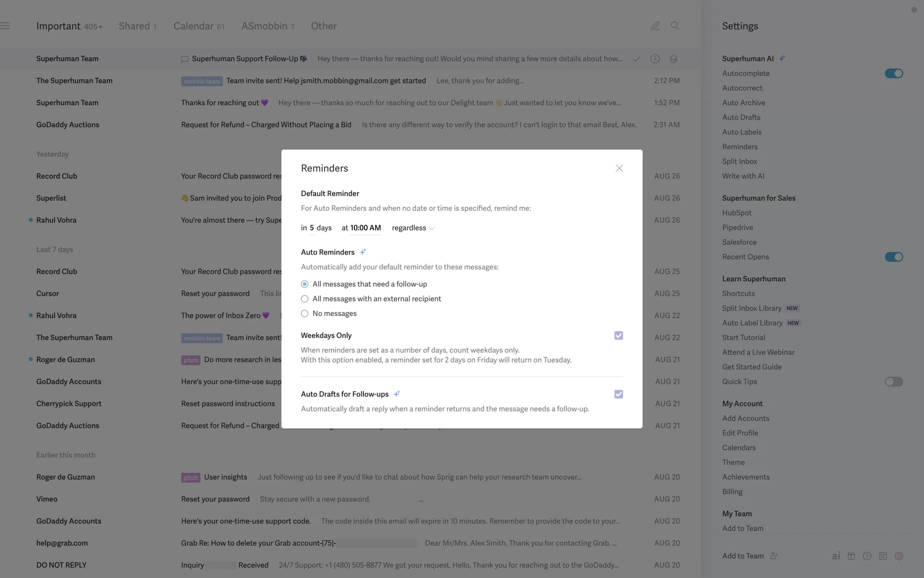Click the gift icon in the bottom bar
This screenshot has width=924, height=578.
pos(851,556)
